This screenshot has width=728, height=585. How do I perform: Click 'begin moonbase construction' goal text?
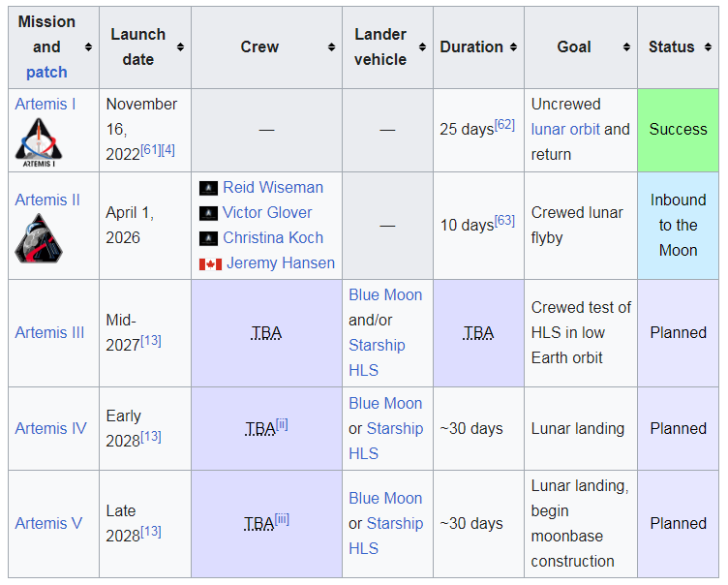pos(572,537)
